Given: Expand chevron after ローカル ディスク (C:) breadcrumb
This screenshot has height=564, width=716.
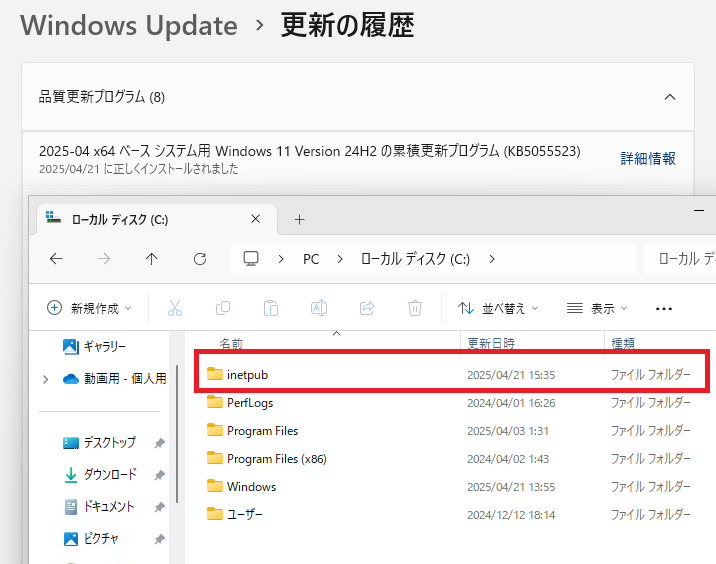Looking at the screenshot, I should point(492,259).
